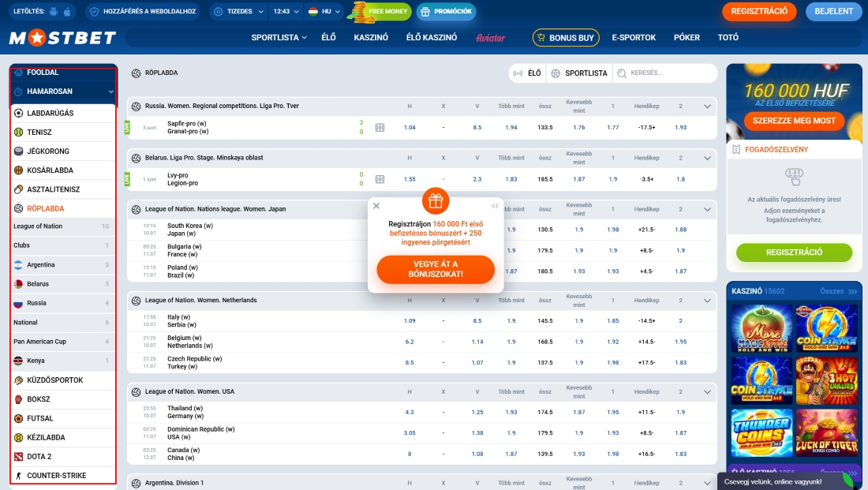Open the Mostbet logo homepage
The height and width of the screenshot is (490, 868).
62,38
